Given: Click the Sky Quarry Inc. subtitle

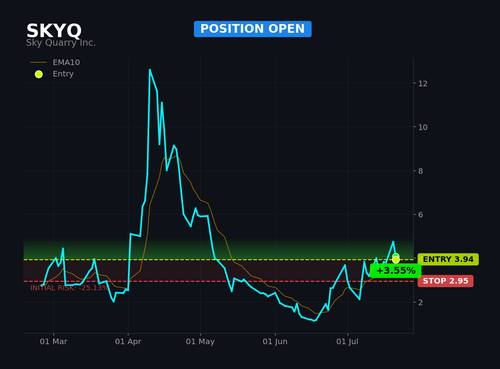Looking at the screenshot, I should pyautogui.click(x=61, y=43).
